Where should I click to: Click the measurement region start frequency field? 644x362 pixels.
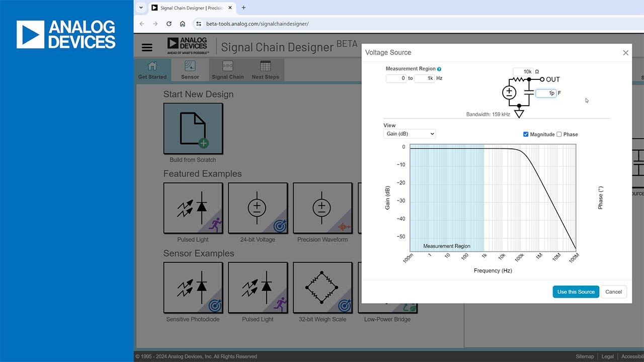(x=396, y=78)
